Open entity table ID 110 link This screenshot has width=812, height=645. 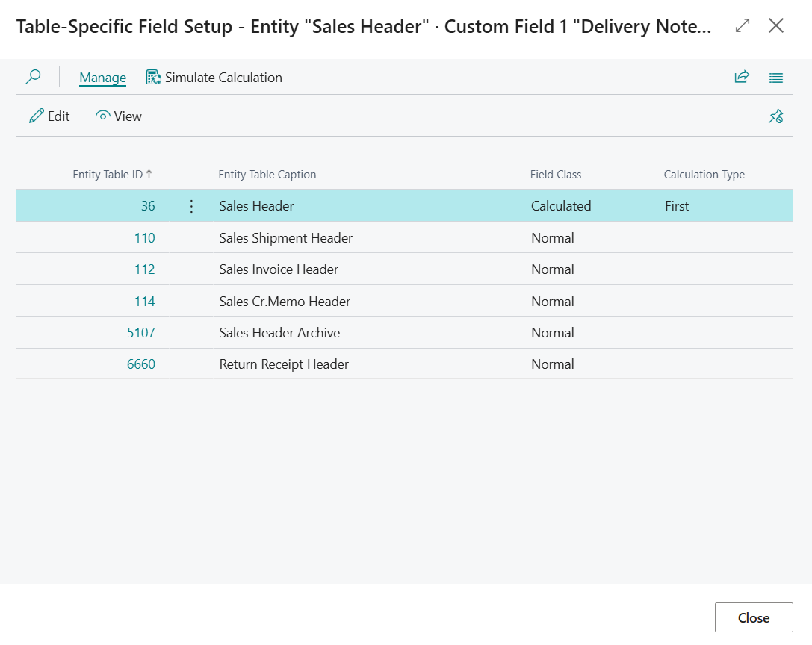point(144,238)
